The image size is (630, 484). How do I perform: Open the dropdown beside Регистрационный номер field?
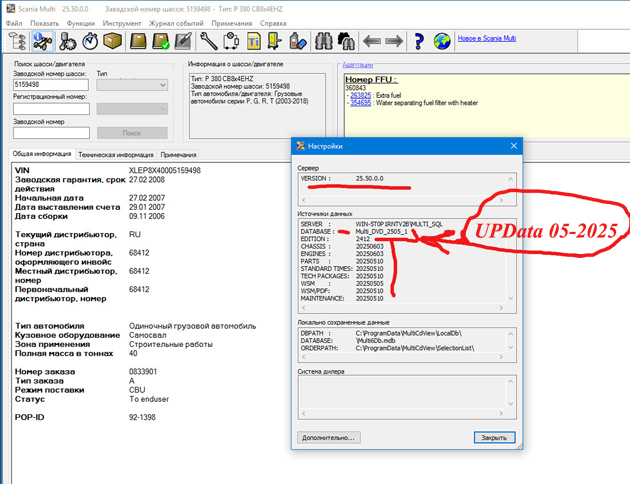162,109
